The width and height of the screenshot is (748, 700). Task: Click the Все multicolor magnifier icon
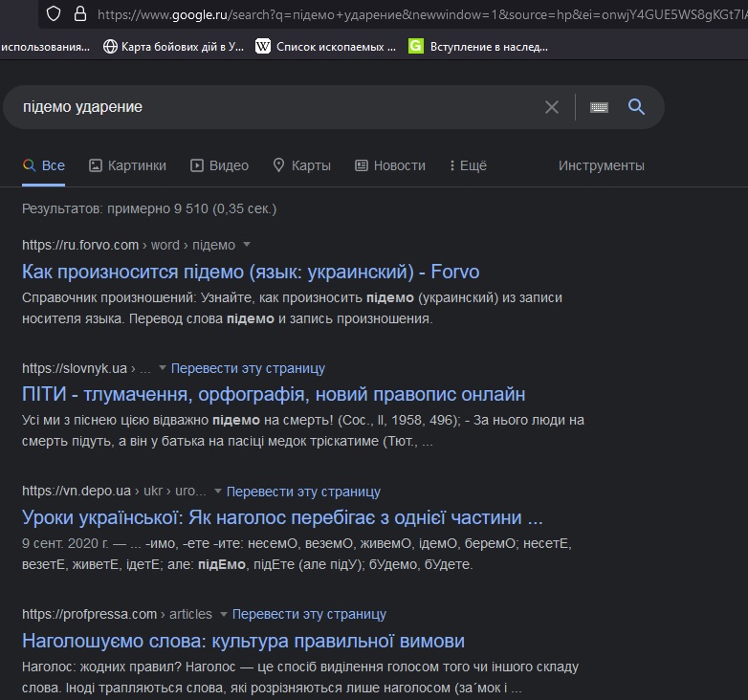(29, 165)
